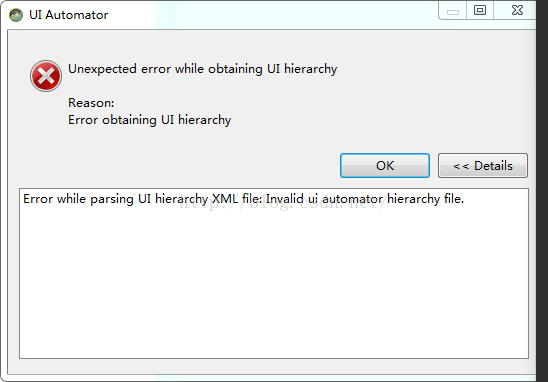Click the blog.csdn.net watermark text
Screen dimensions: 548x382
click(x=282, y=204)
